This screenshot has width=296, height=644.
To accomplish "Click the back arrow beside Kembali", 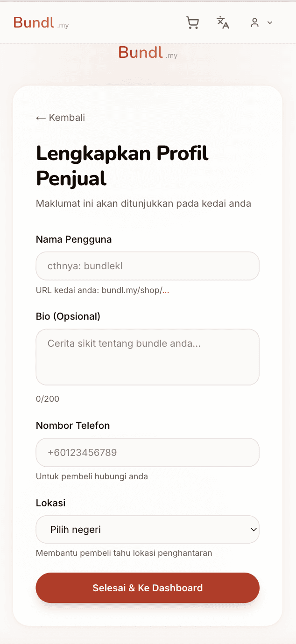I will (x=39, y=118).
